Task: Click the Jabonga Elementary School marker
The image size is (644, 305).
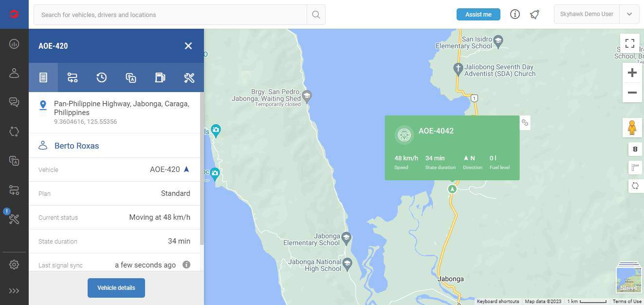Action: click(x=346, y=238)
